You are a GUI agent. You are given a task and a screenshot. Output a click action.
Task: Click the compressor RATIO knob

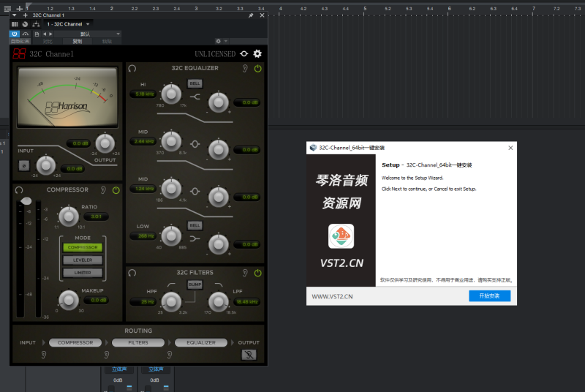(x=68, y=215)
